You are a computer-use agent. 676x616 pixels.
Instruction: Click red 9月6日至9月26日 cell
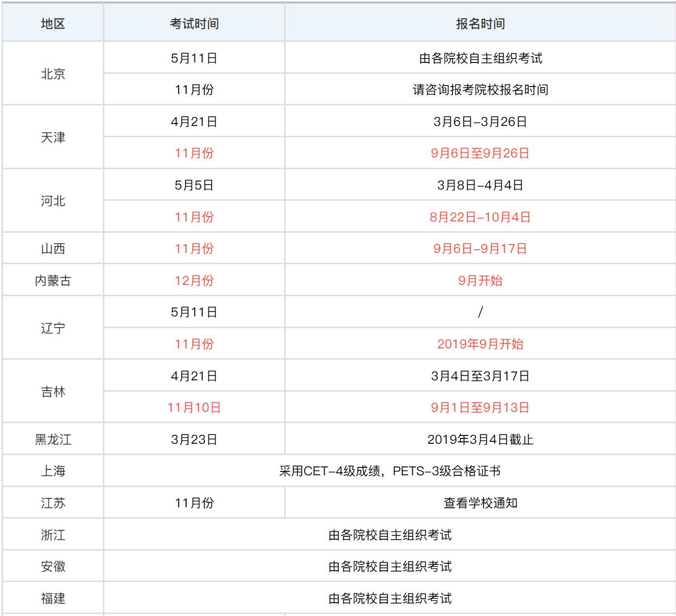pos(480,153)
